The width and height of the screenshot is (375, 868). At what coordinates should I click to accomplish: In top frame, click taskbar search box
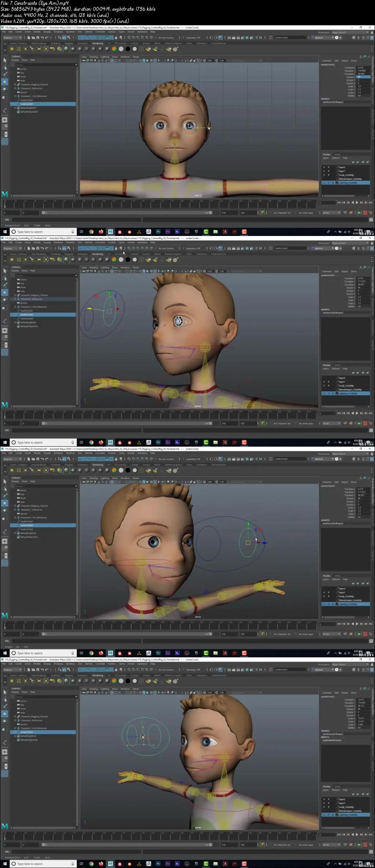pyautogui.click(x=42, y=232)
